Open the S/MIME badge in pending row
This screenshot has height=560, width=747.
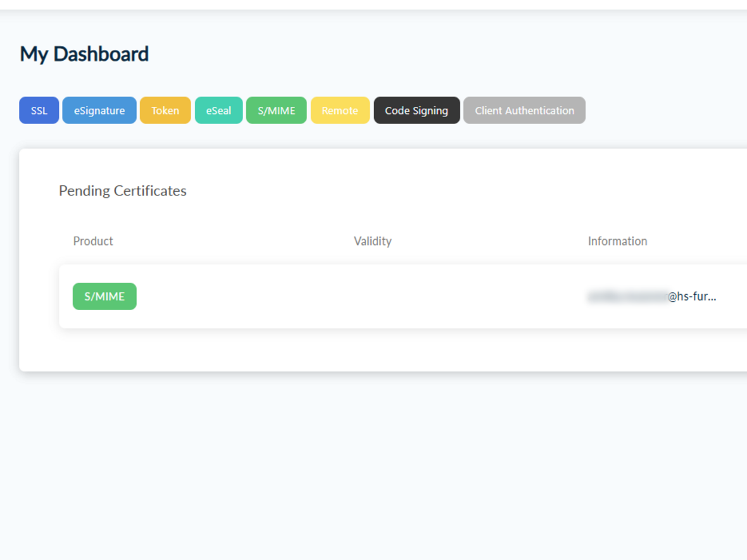coord(104,296)
